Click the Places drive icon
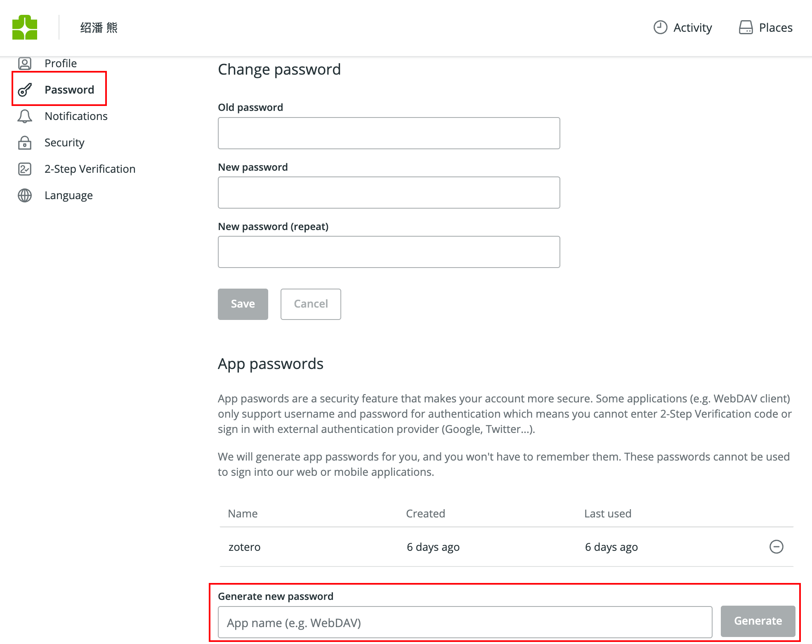The height and width of the screenshot is (644, 812). [x=746, y=27]
